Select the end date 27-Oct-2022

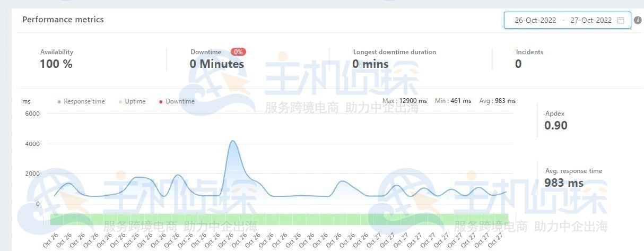coord(591,20)
